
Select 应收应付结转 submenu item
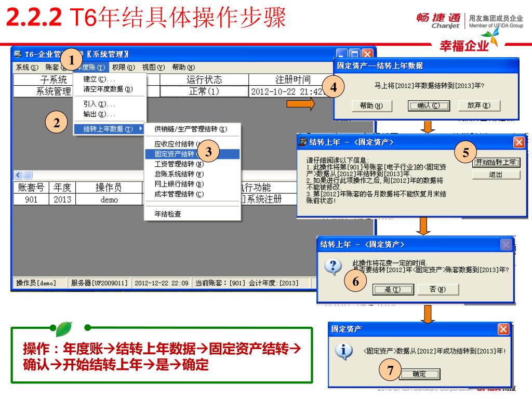click(192, 144)
